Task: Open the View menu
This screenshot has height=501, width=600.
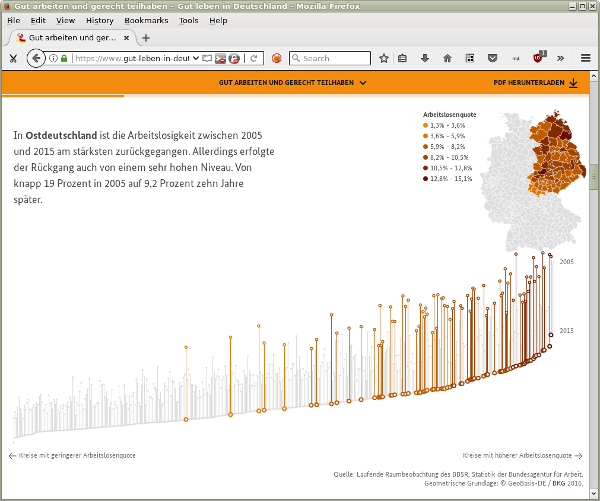Action: click(65, 21)
